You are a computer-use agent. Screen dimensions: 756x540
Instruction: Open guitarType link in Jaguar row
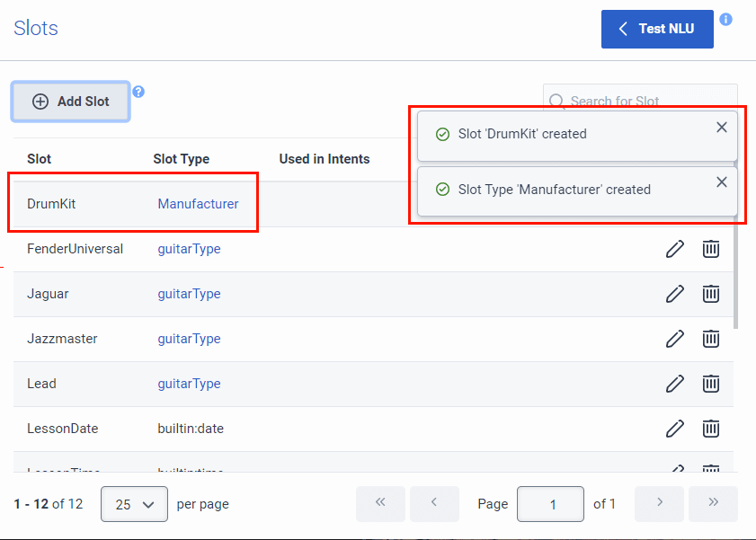(189, 294)
